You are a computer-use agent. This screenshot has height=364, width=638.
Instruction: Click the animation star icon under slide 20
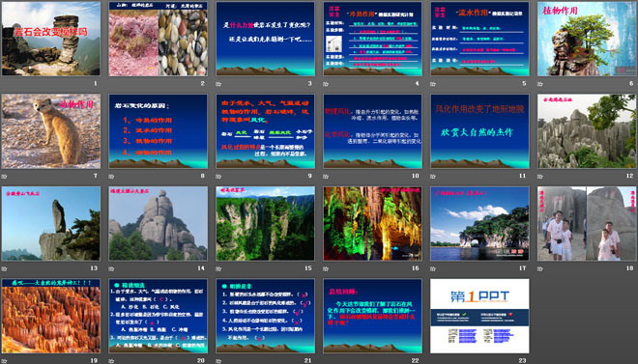(x=111, y=361)
